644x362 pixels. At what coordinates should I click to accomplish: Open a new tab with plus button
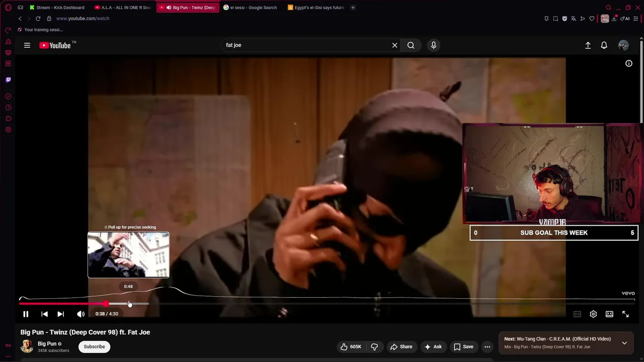[x=353, y=8]
